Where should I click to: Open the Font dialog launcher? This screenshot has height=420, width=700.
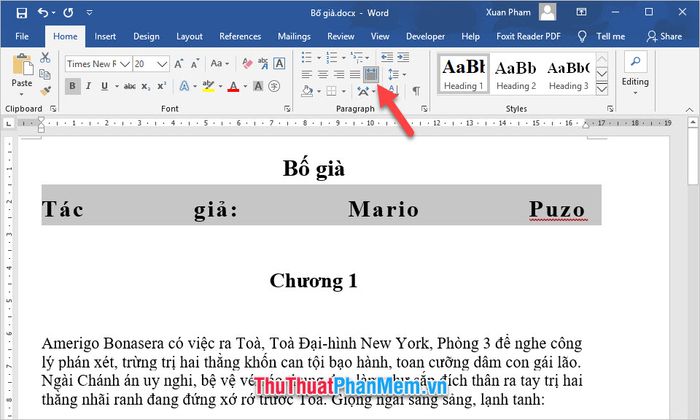[287, 108]
